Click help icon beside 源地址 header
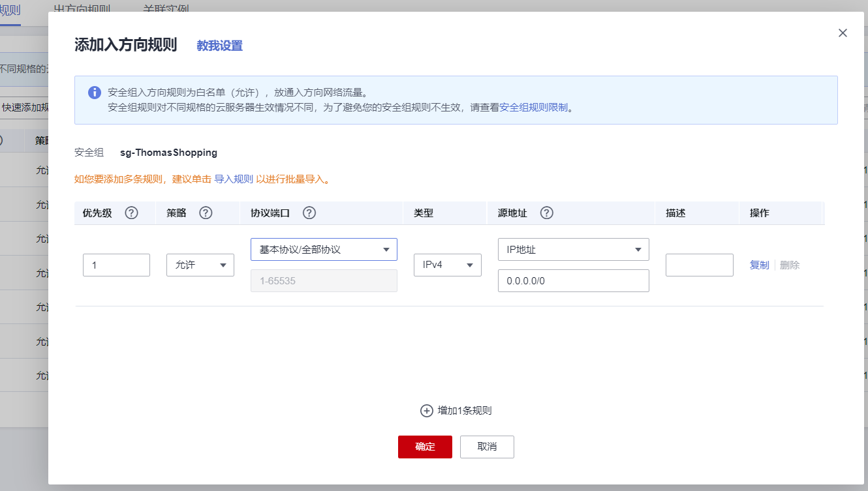868x491 pixels. [547, 213]
